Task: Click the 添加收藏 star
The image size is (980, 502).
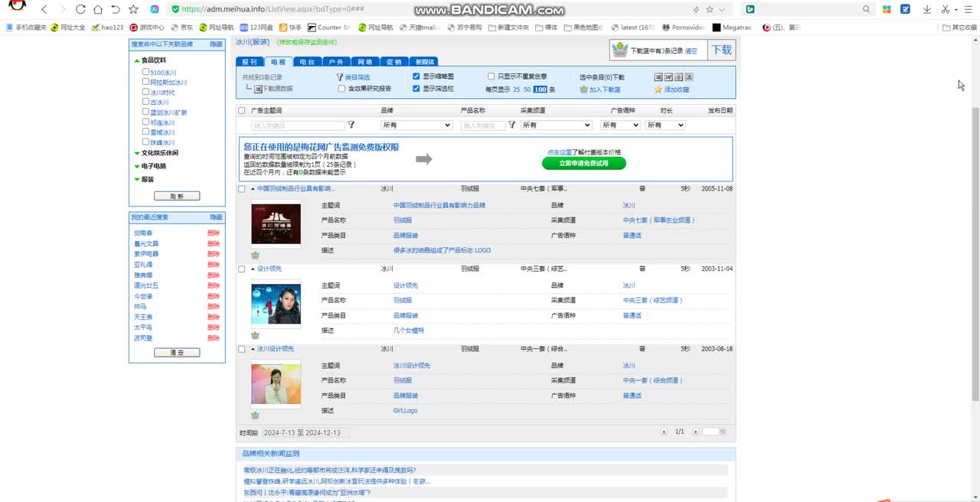Action: pyautogui.click(x=658, y=90)
